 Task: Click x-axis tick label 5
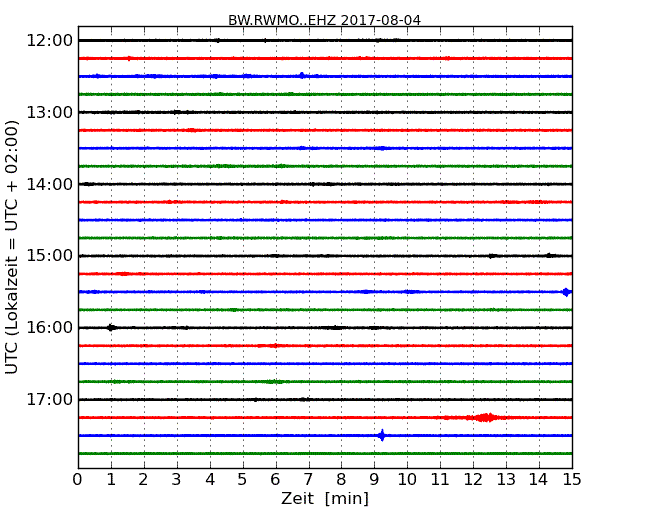(x=242, y=479)
